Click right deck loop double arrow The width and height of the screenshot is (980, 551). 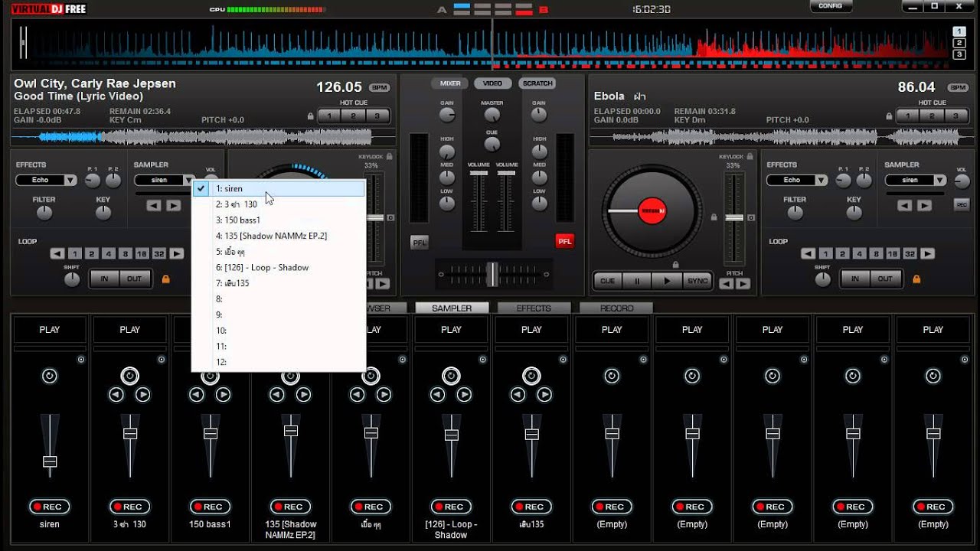coord(928,253)
